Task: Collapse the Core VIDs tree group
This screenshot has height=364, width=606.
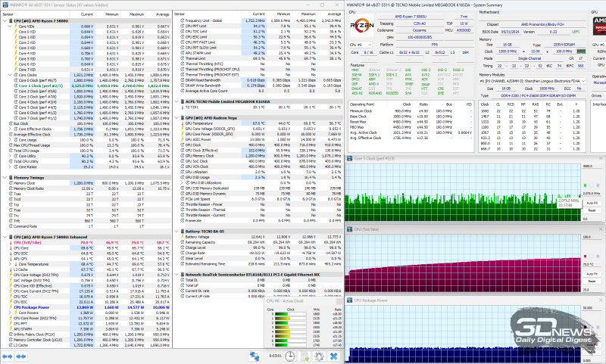Action: tap(10, 26)
